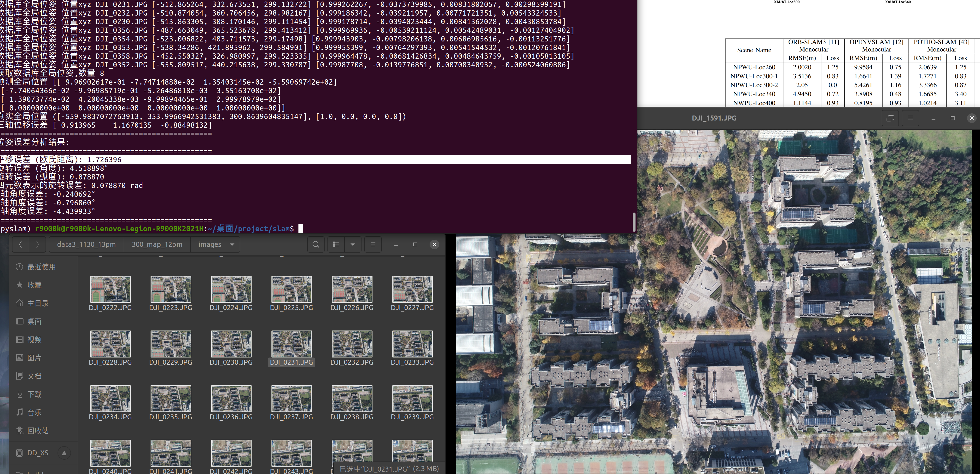Select the DJI_0235.JPG thumbnail
The image size is (980, 474).
coord(170,399)
